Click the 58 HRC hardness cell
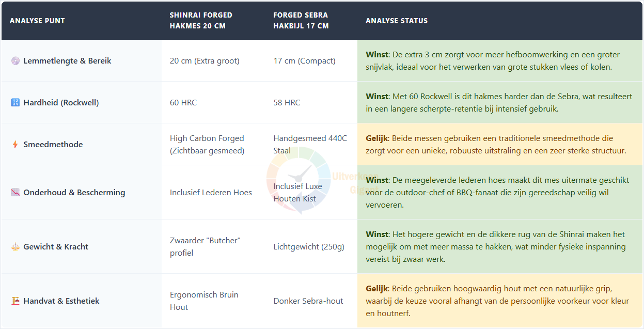 (287, 103)
